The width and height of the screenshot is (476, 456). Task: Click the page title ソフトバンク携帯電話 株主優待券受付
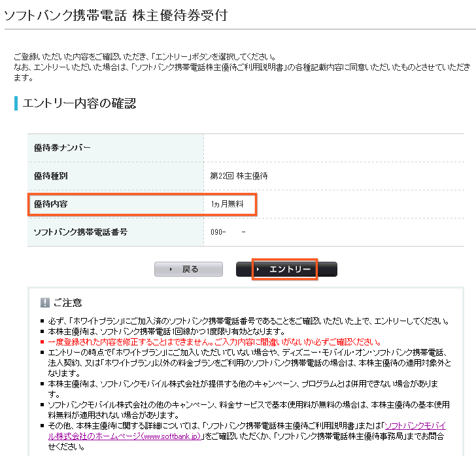click(116, 15)
